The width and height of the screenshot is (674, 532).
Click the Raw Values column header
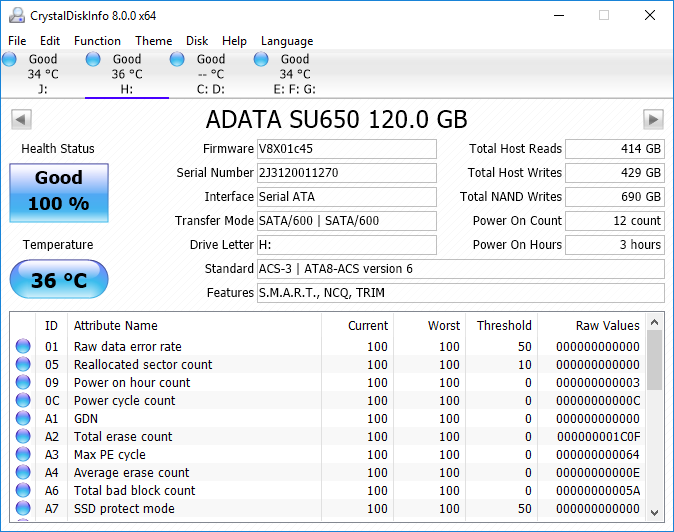pos(592,326)
